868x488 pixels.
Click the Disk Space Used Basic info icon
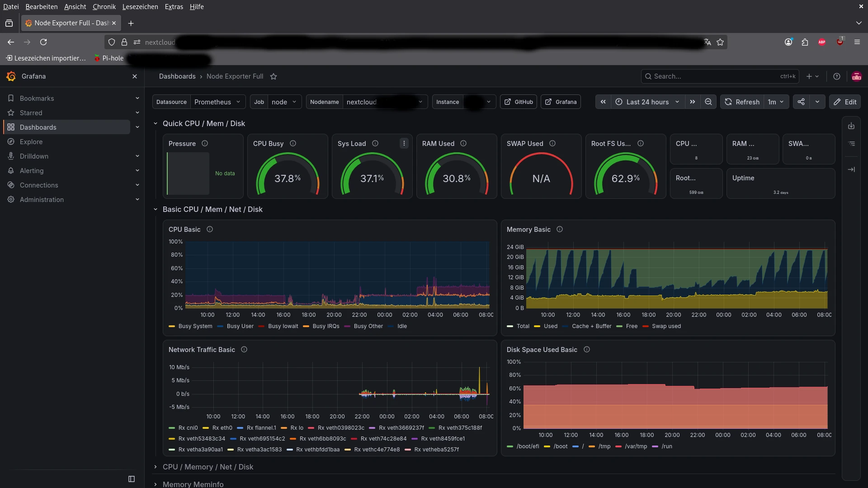(587, 349)
